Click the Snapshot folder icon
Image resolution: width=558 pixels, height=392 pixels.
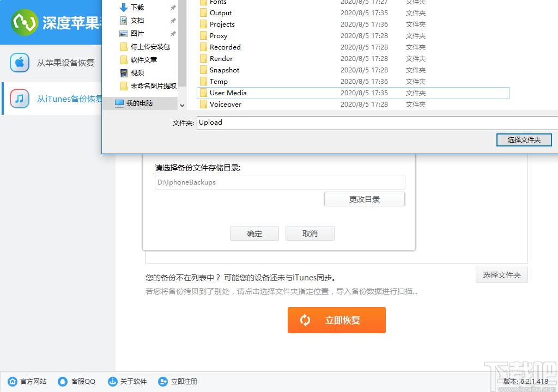coord(203,70)
